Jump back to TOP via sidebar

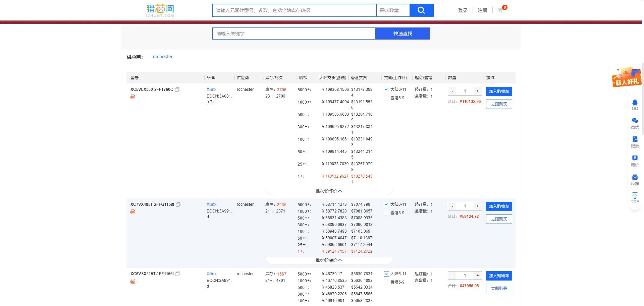pyautogui.click(x=635, y=198)
